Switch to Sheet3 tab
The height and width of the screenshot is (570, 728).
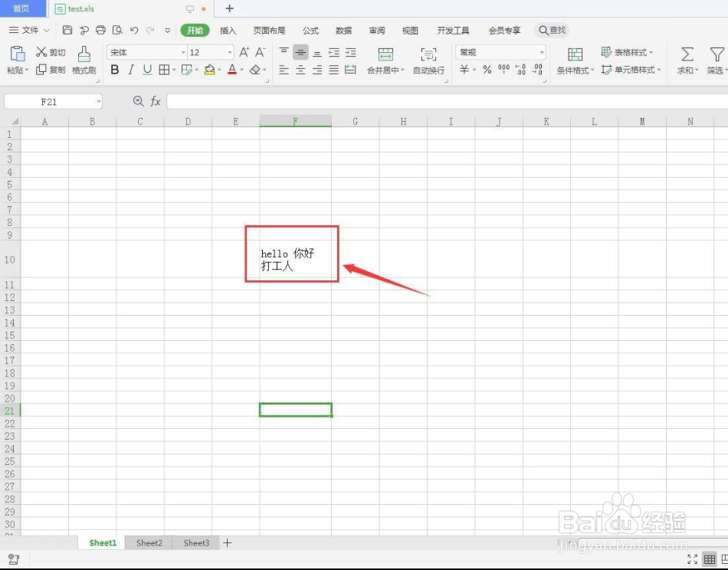pyautogui.click(x=196, y=542)
